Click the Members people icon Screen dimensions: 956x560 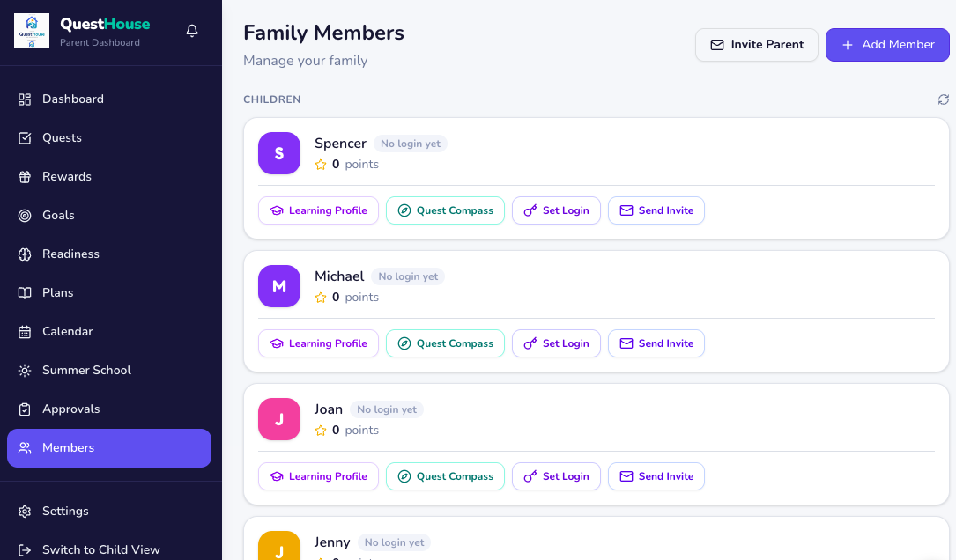[x=25, y=448]
